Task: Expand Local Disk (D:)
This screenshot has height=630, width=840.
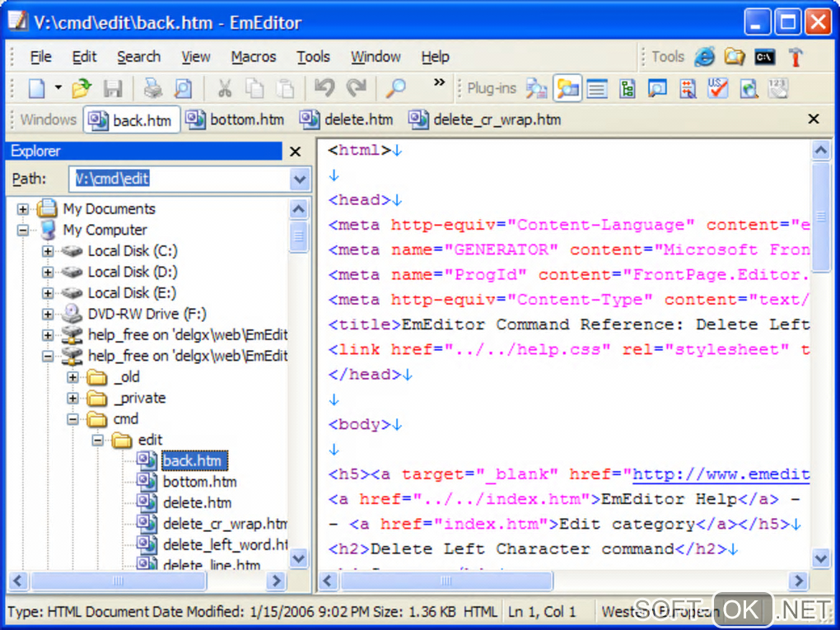Action: coord(47,272)
